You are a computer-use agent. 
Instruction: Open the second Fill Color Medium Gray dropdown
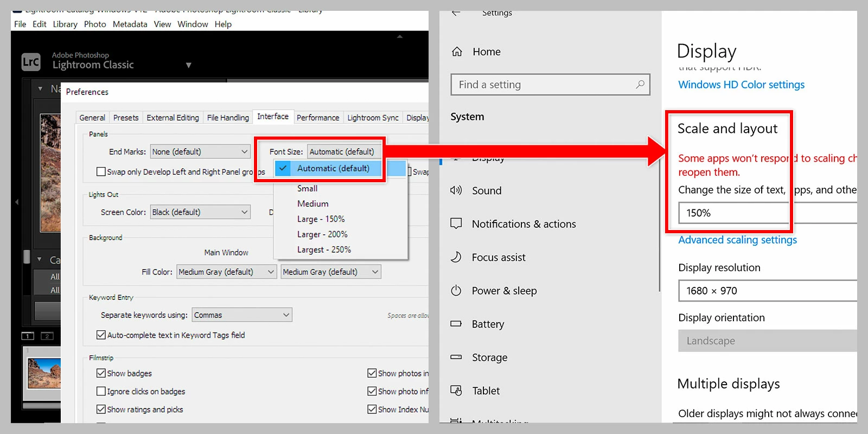pyautogui.click(x=331, y=271)
